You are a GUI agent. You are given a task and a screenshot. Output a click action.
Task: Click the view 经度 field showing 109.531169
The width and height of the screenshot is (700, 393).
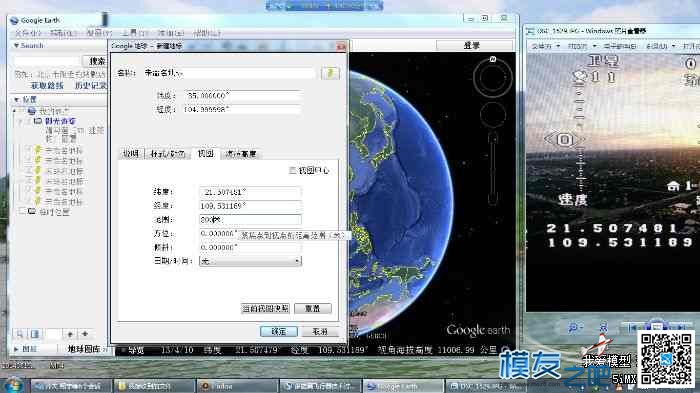click(250, 206)
